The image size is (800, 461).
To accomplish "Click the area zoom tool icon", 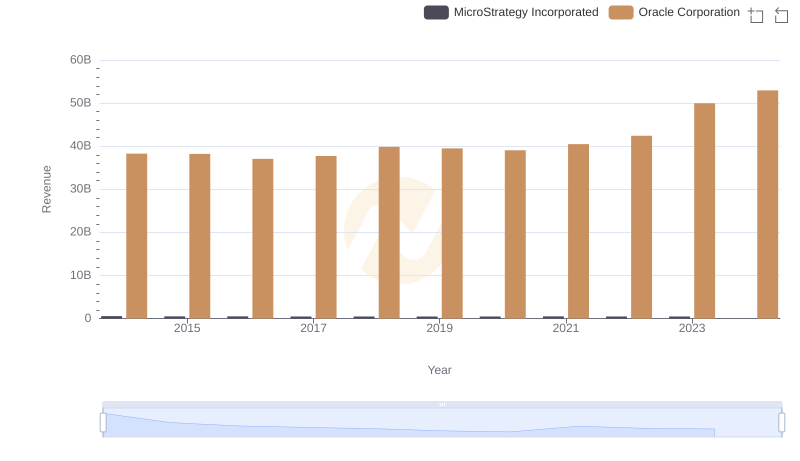I will click(756, 15).
